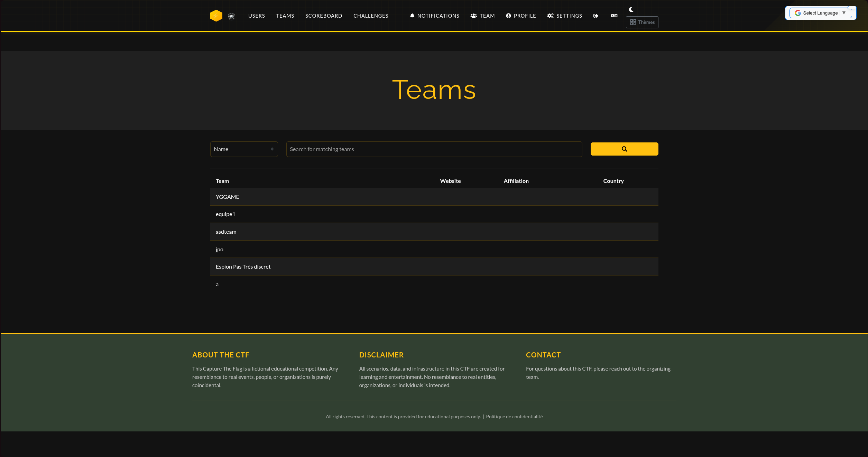This screenshot has width=868, height=457.
Task: Click the logout arrow icon
Action: (x=595, y=16)
